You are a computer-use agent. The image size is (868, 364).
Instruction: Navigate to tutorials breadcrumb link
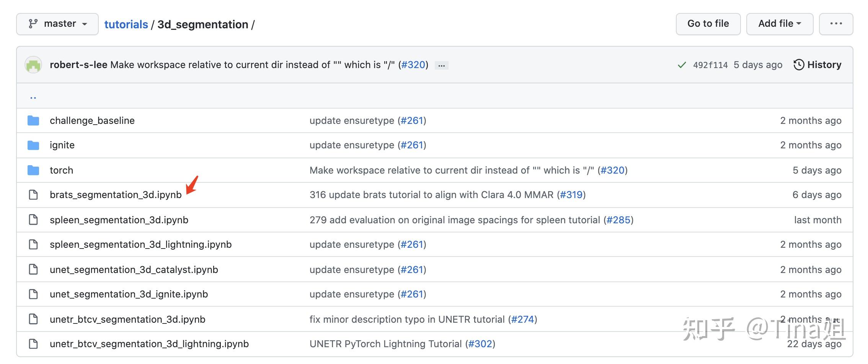point(126,24)
